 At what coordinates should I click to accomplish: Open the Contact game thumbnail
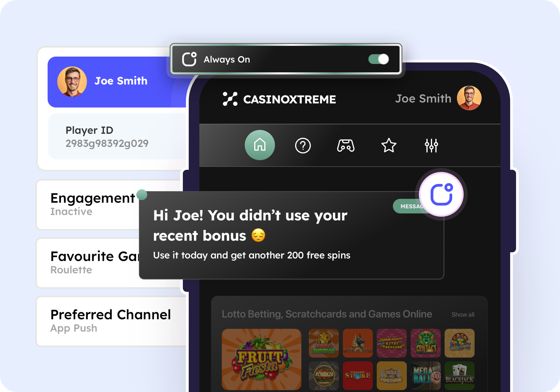click(x=426, y=343)
